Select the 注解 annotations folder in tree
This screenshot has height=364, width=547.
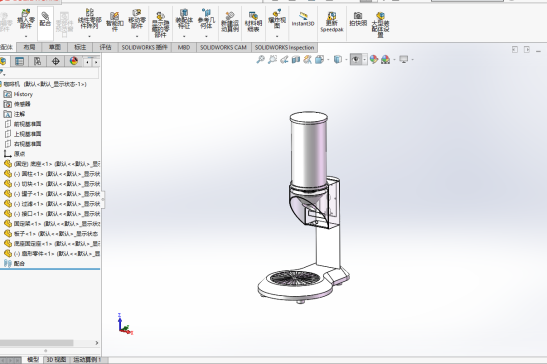coord(14,114)
